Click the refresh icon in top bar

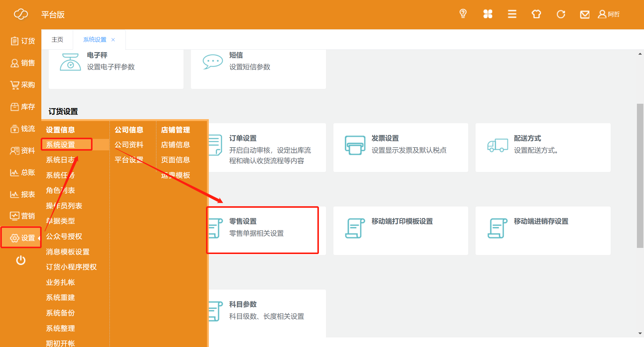click(561, 14)
